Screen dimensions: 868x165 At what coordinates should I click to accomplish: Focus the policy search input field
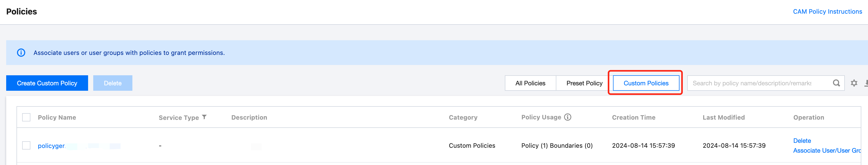click(759, 83)
